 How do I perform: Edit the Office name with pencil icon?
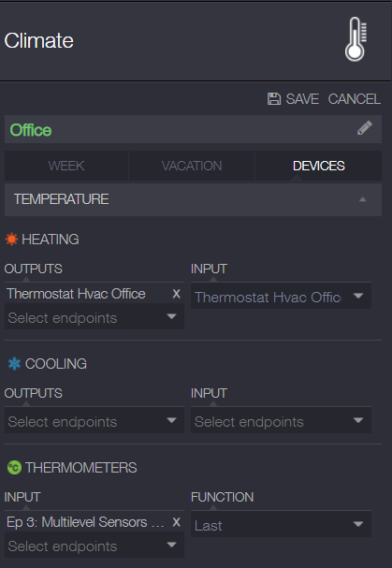point(364,128)
